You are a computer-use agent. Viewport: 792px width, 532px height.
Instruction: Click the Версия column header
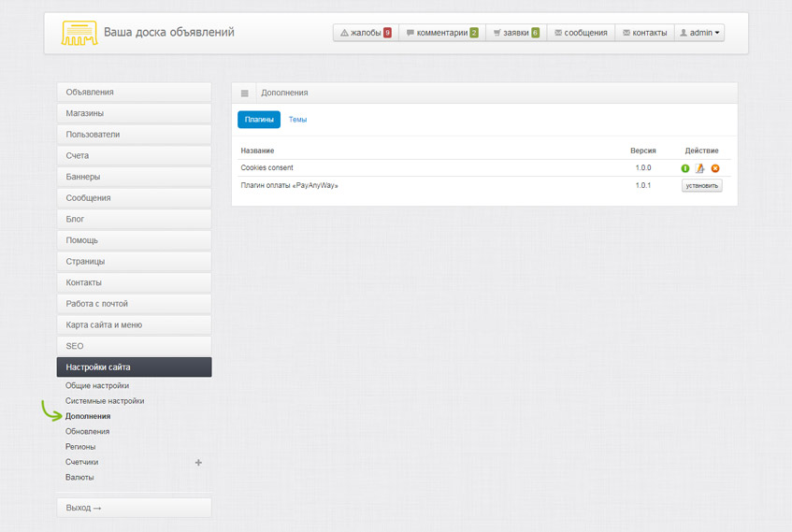click(x=643, y=151)
